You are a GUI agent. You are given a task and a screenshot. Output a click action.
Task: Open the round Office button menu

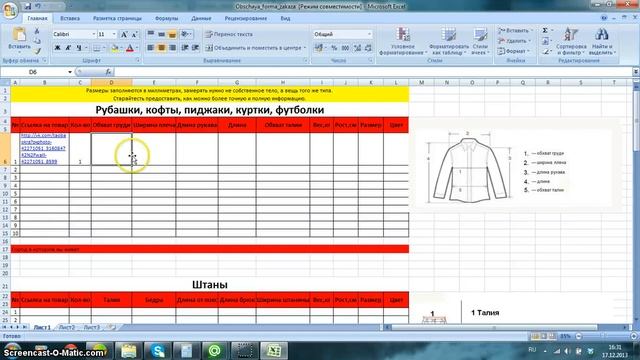9,10
